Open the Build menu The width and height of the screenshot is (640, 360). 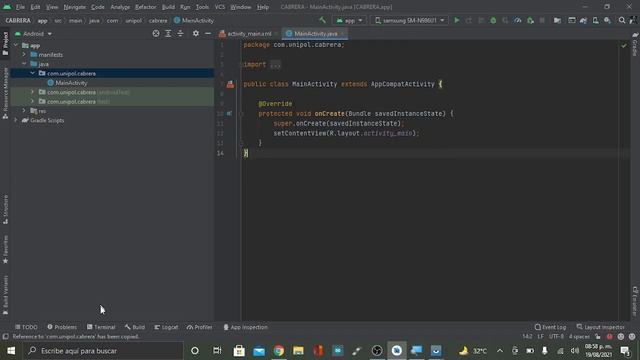click(168, 7)
